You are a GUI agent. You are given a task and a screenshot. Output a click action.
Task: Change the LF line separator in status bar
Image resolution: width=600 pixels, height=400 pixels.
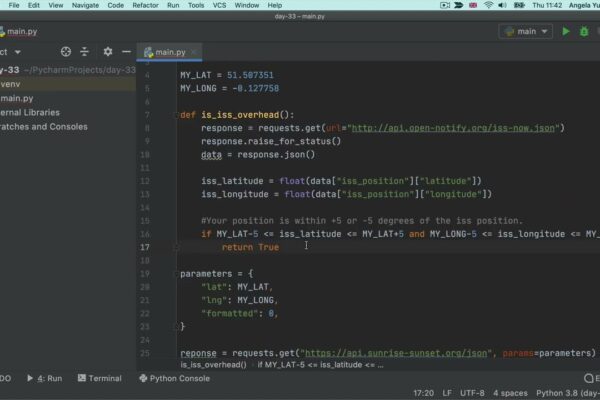(447, 393)
